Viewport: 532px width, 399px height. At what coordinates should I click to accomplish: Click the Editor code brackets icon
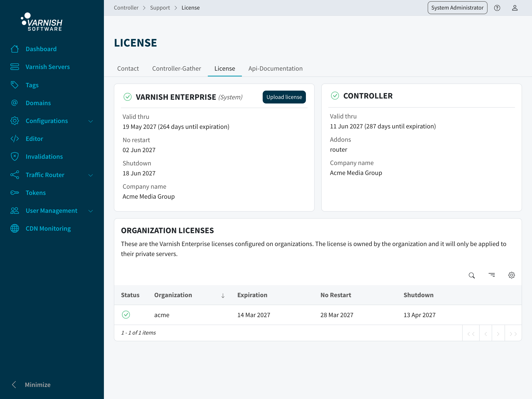coord(15,139)
